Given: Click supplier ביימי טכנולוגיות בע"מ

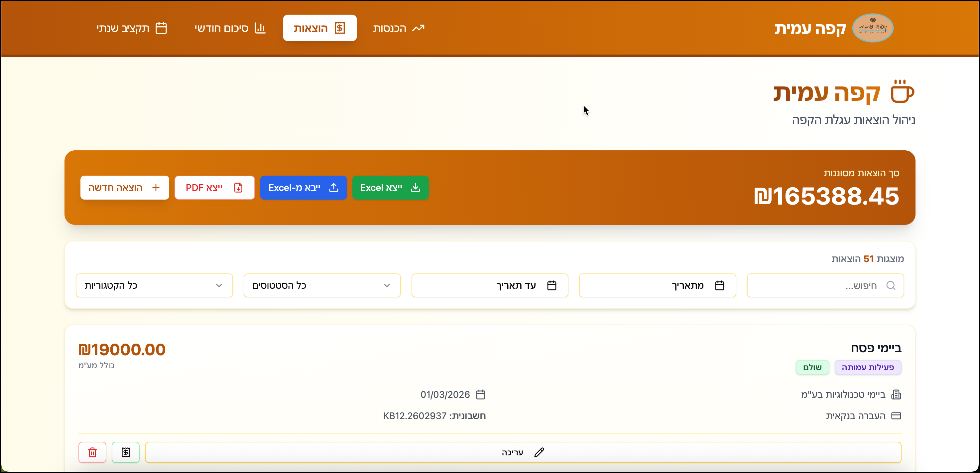Looking at the screenshot, I should click(843, 394).
